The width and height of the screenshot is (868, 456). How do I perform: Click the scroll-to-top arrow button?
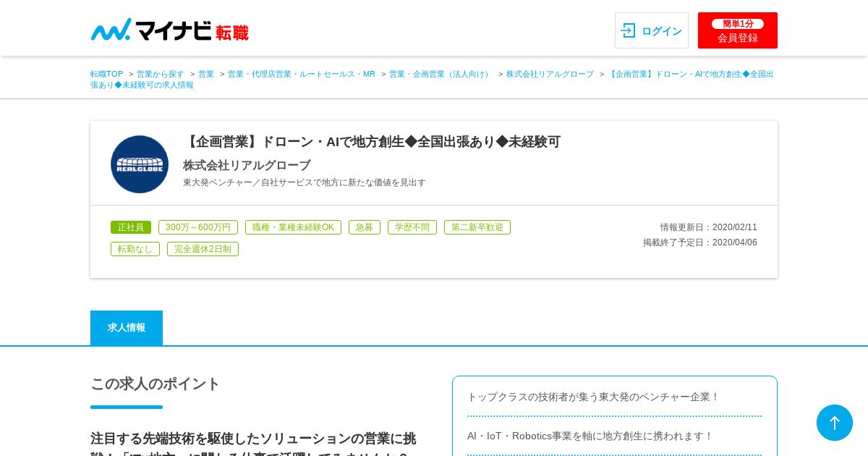tap(835, 423)
